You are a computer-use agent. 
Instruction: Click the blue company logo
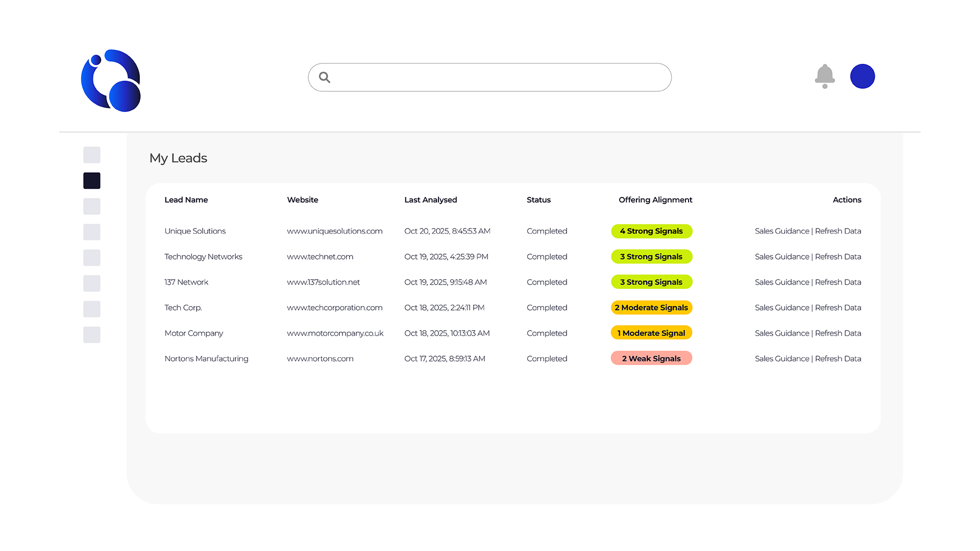[111, 81]
